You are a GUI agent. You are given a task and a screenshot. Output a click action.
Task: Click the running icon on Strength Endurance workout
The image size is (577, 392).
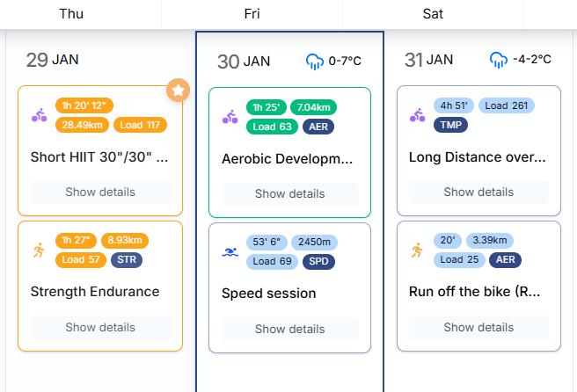click(x=40, y=250)
